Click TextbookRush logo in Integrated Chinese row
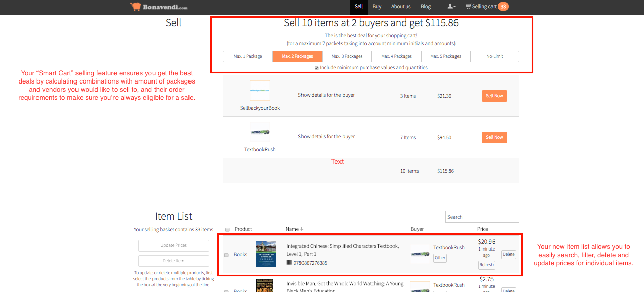The image size is (644, 292). pos(420,255)
